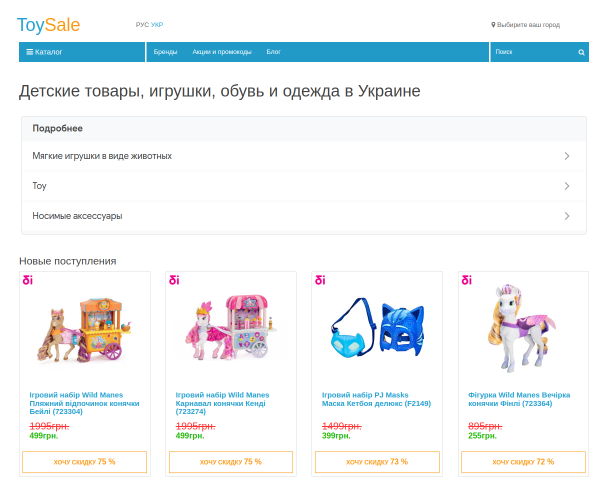This screenshot has width=600, height=480.
Task: Open 'Фігурка Wild Manes Вечірка' product link
Action: (519, 399)
